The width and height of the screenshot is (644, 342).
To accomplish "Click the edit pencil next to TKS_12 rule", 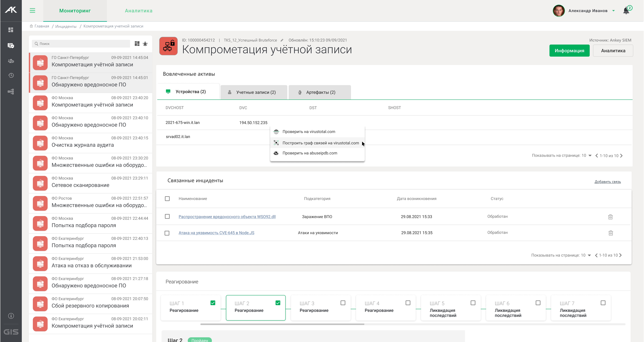I will 282,40.
